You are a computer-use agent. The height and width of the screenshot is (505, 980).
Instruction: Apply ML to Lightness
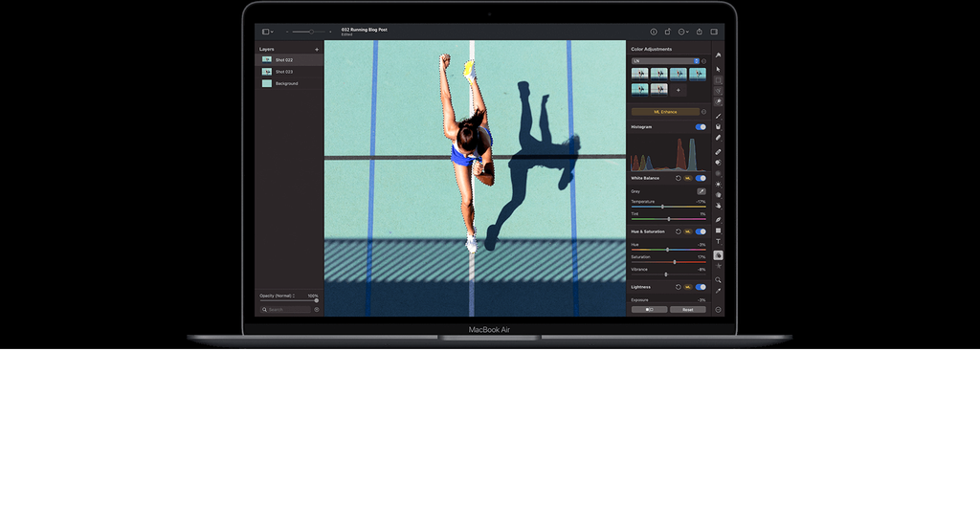(x=688, y=287)
